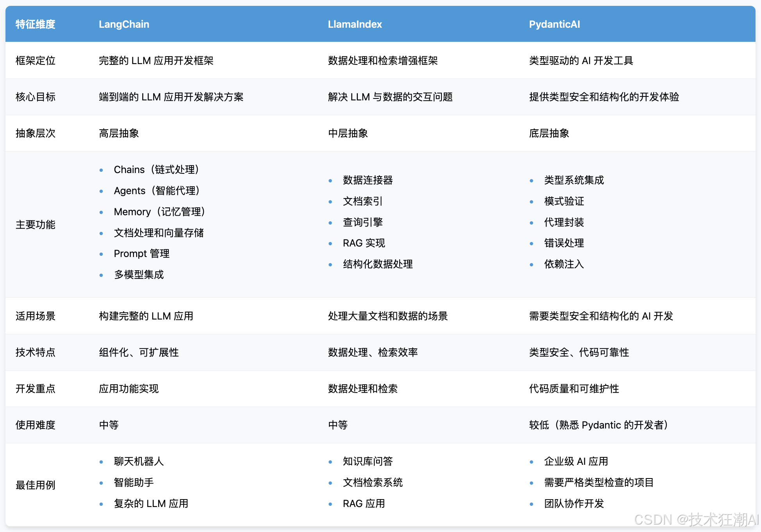
Task: Click the PydanticAI column header
Action: pos(554,24)
